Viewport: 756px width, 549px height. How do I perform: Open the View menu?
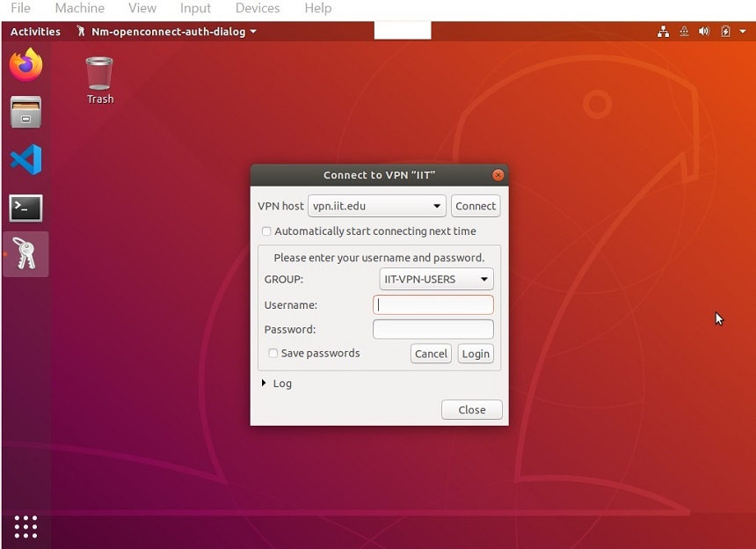click(x=142, y=8)
